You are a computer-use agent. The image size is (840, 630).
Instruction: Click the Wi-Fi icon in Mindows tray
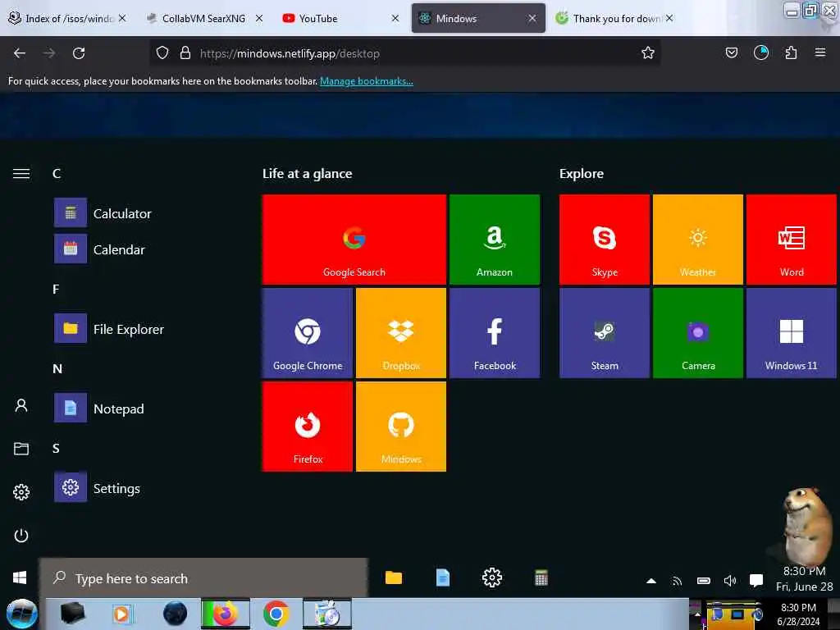[x=677, y=581]
